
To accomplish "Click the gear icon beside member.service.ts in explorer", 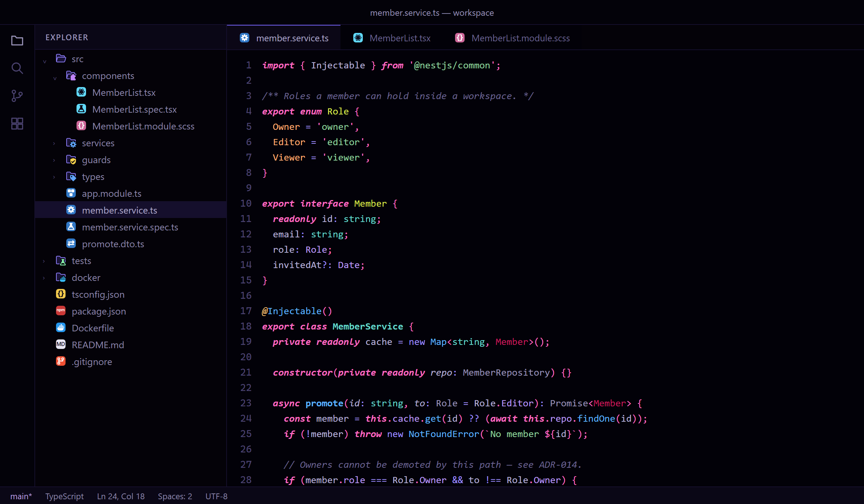I will (71, 210).
